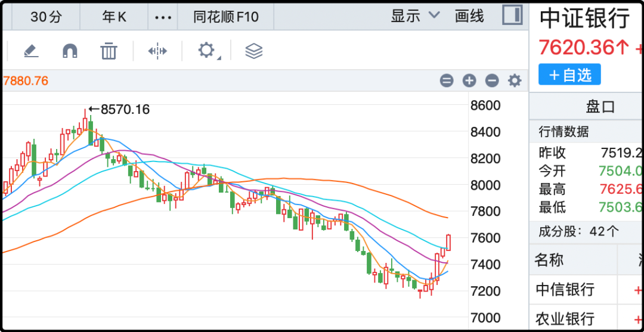Viewport: 644px width, 332px height.
Task: Click the 8570.16 high price label
Action: (125, 110)
